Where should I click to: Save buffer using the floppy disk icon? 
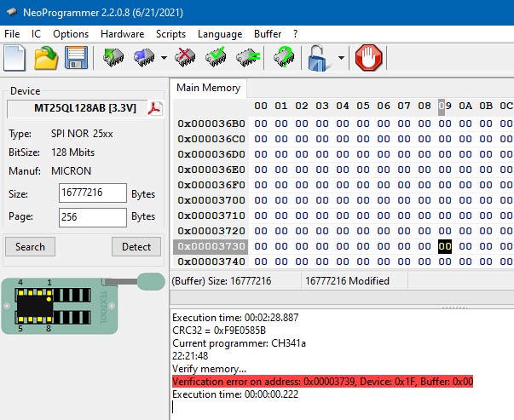pos(77,58)
